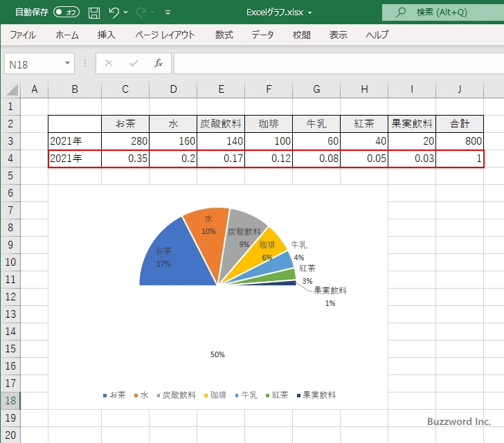Click the 果実飲料 1% data label
The image size is (504, 443).
(330, 296)
